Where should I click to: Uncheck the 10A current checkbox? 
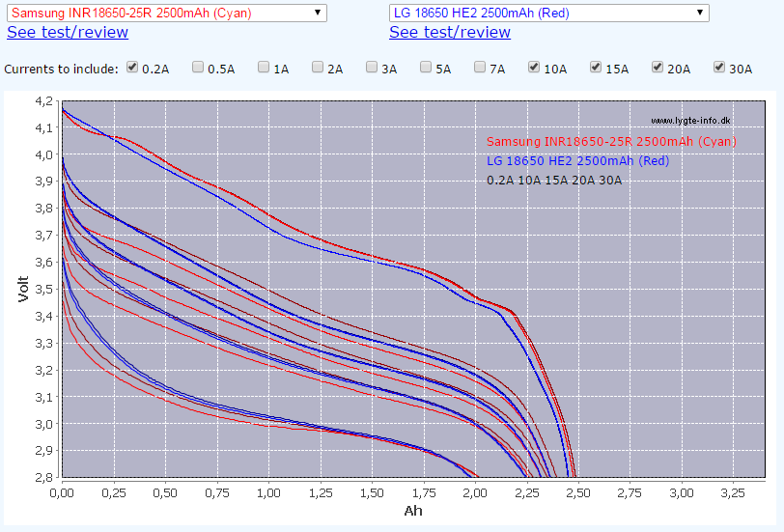click(x=534, y=67)
